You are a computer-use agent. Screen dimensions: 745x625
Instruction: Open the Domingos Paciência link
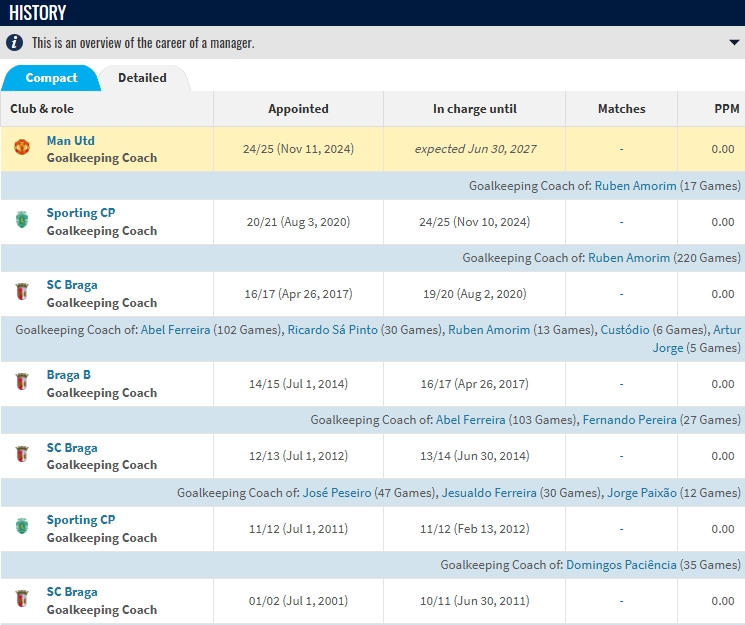pos(621,565)
